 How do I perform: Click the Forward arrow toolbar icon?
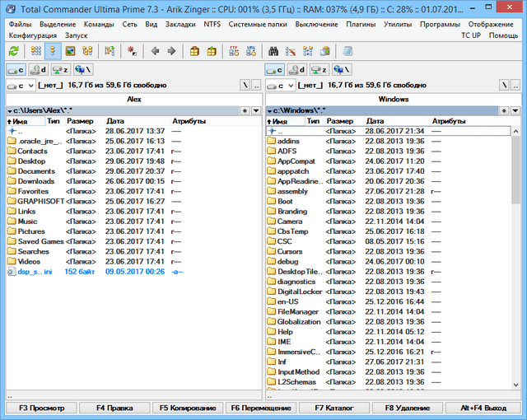171,51
